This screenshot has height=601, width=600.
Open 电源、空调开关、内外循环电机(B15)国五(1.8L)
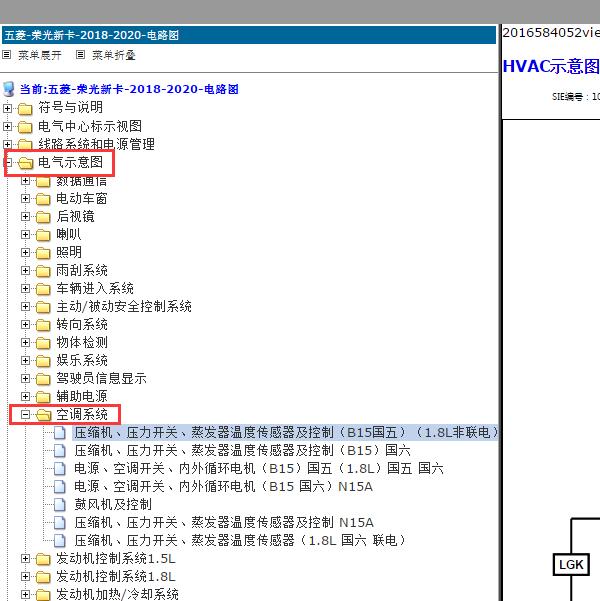click(x=259, y=468)
